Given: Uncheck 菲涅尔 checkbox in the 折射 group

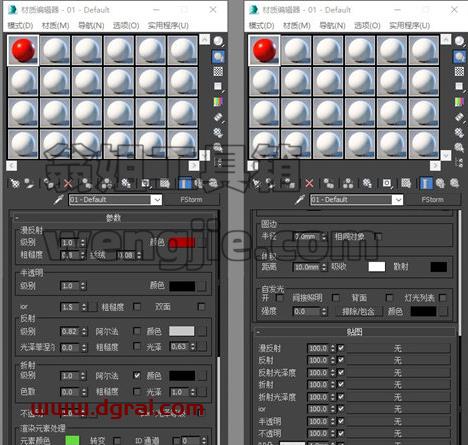Looking at the screenshot, I should point(137,376).
